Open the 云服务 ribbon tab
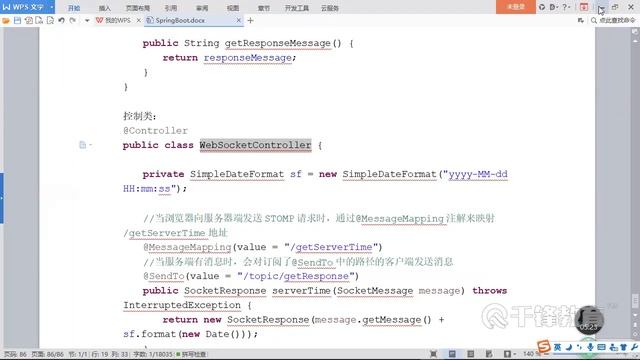640x360 pixels. point(330,8)
